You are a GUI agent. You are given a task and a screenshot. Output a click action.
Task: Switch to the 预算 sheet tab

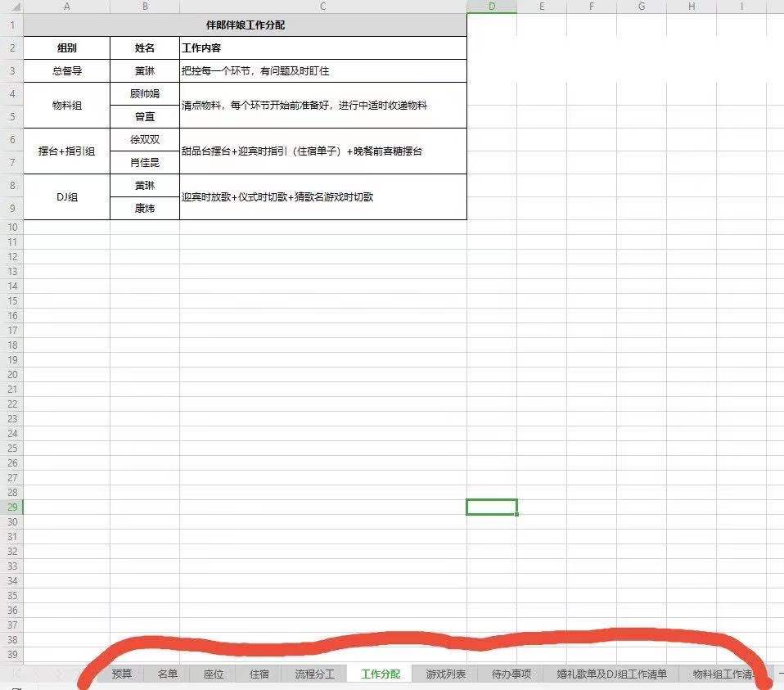[x=121, y=674]
